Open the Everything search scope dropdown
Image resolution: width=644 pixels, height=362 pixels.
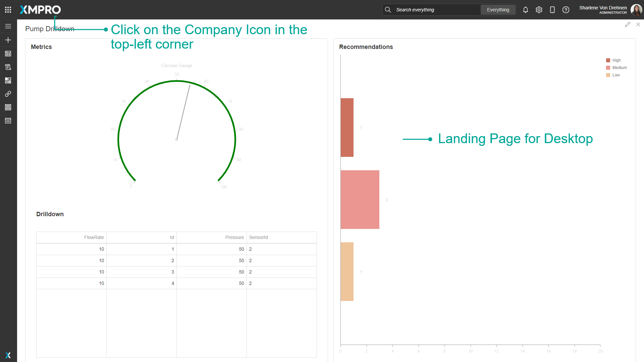click(498, 10)
